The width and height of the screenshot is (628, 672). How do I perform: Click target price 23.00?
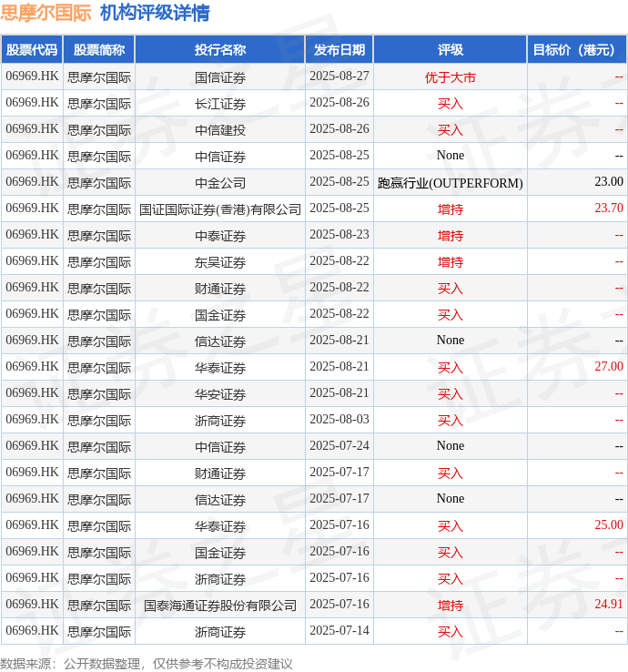[609, 182]
